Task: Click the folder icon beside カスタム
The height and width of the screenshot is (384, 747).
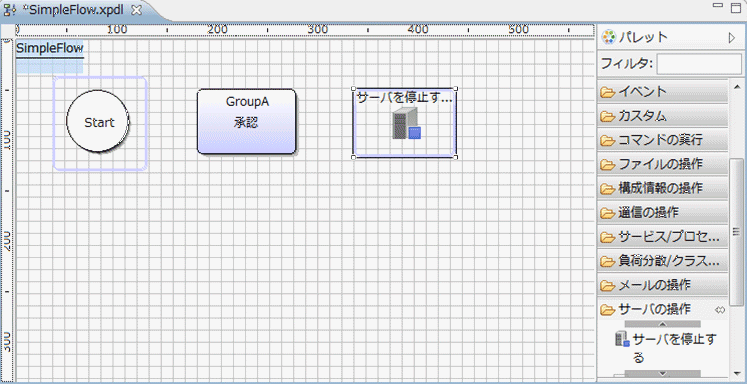Action: tap(607, 116)
